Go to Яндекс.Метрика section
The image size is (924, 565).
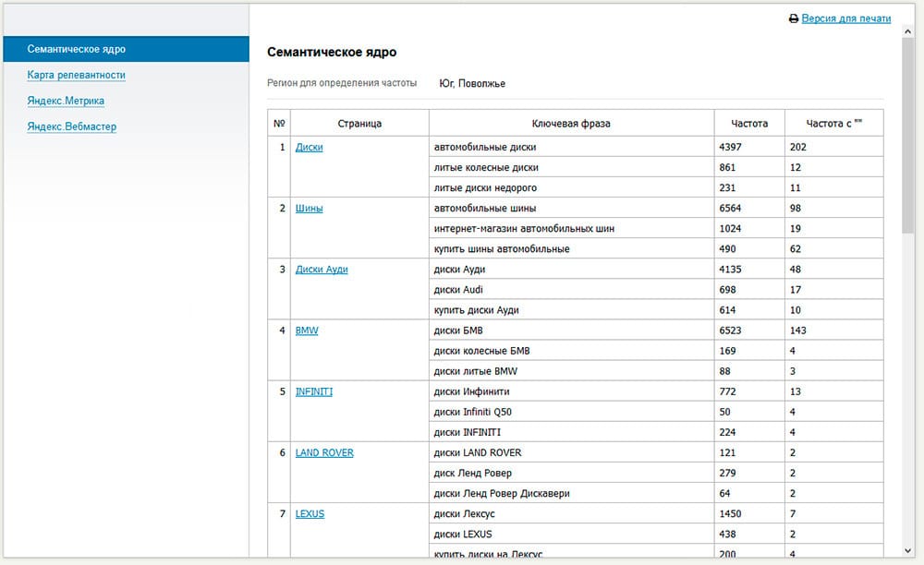pos(66,101)
